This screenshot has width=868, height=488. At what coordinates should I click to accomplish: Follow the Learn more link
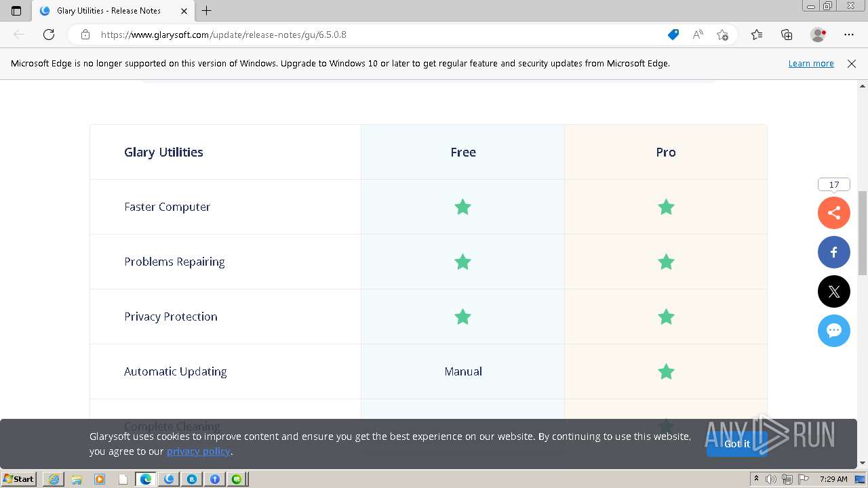click(811, 63)
